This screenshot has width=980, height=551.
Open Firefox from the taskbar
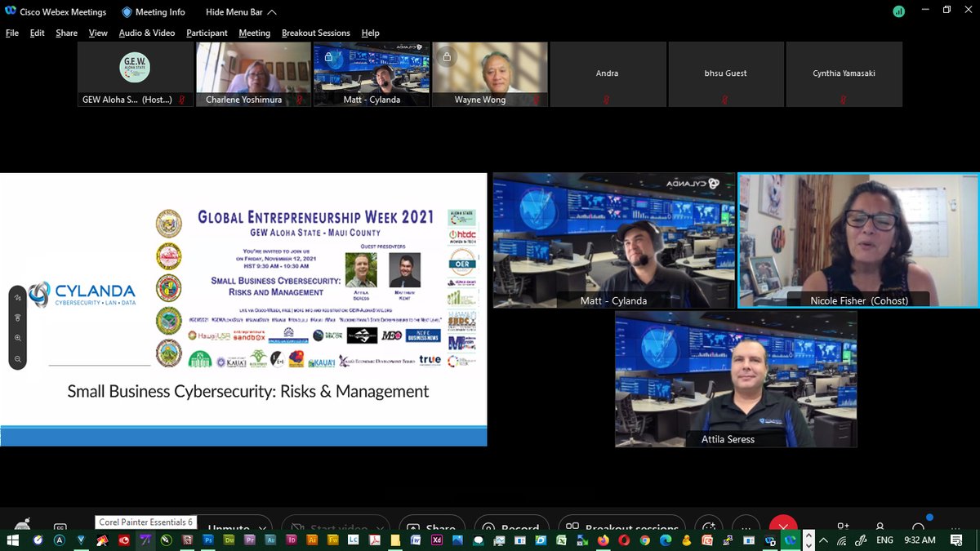pyautogui.click(x=604, y=540)
